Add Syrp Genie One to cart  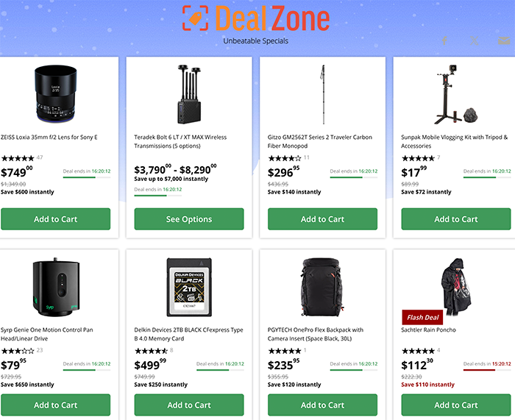[x=55, y=405]
